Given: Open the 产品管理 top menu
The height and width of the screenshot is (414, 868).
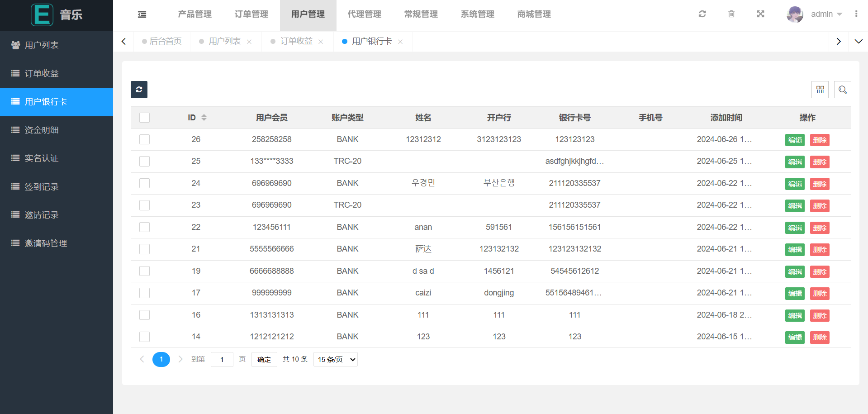Looking at the screenshot, I should pyautogui.click(x=194, y=14).
